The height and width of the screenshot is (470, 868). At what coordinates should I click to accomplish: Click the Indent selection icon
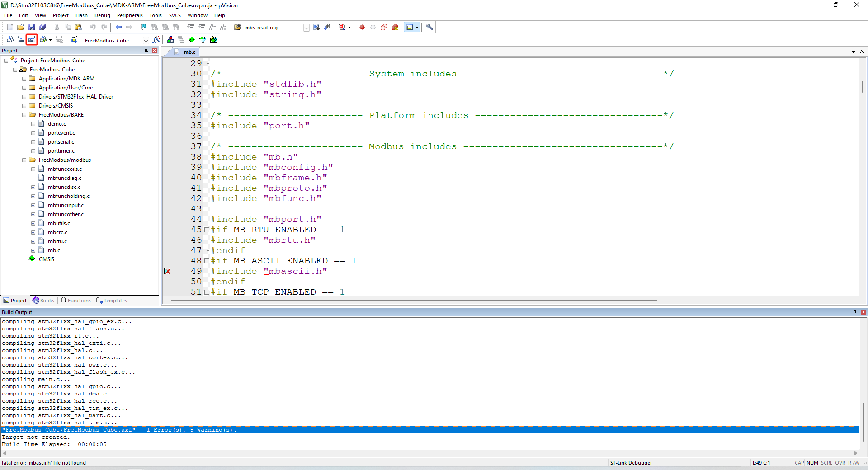point(191,27)
